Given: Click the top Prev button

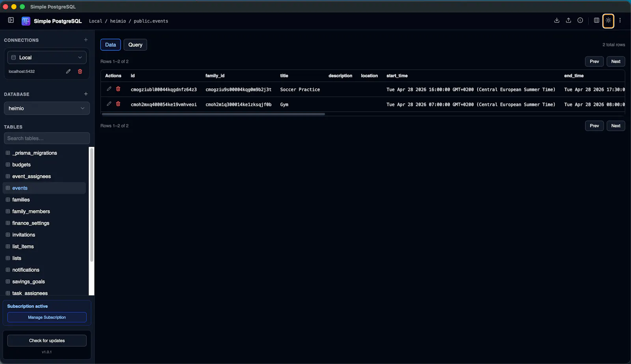Looking at the screenshot, I should coord(594,62).
